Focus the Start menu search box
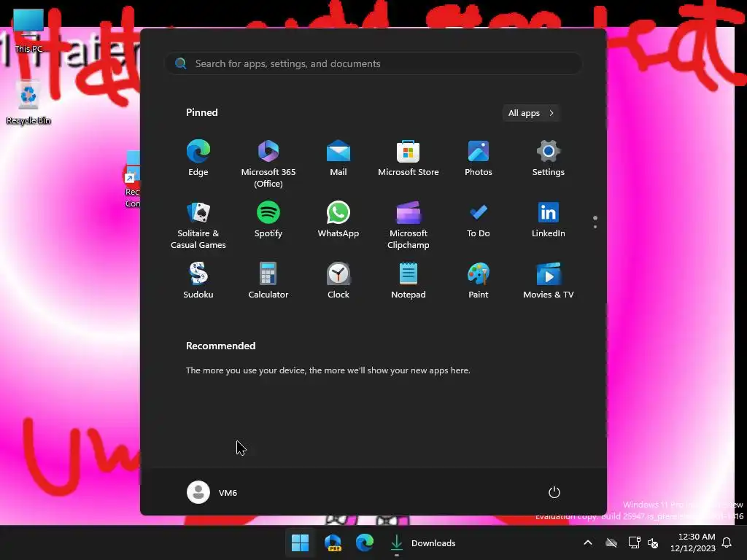Viewport: 747px width, 560px height. click(x=373, y=64)
